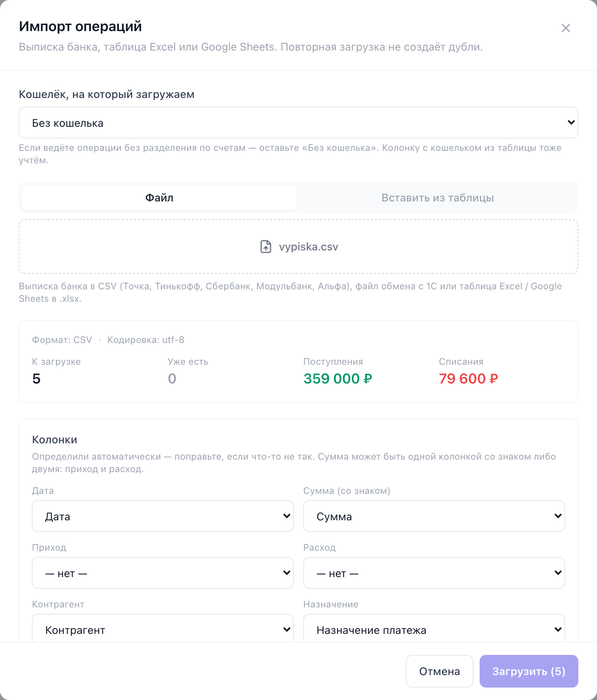The width and height of the screenshot is (597, 700).
Task: Click the chevron arrow of wallet selector
Action: pos(571,122)
